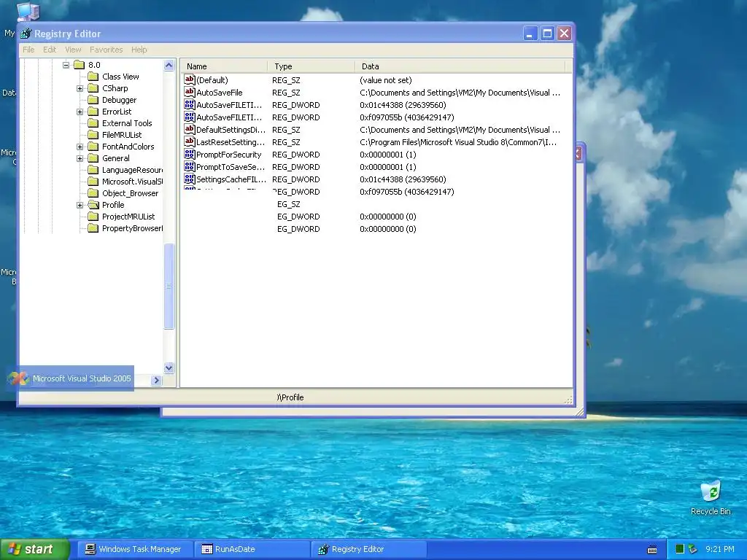747x560 pixels.
Task: Open the Recycle Bin desktop icon
Action: [x=711, y=491]
